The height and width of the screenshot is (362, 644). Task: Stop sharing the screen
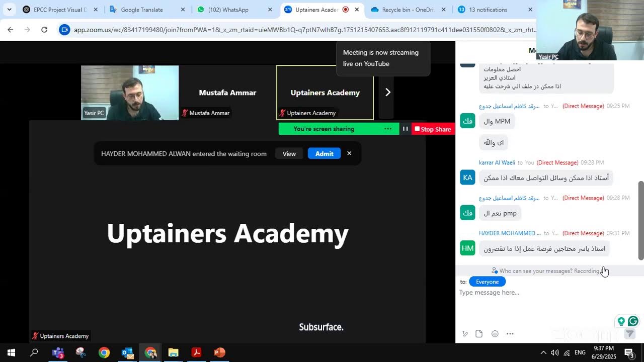click(433, 129)
